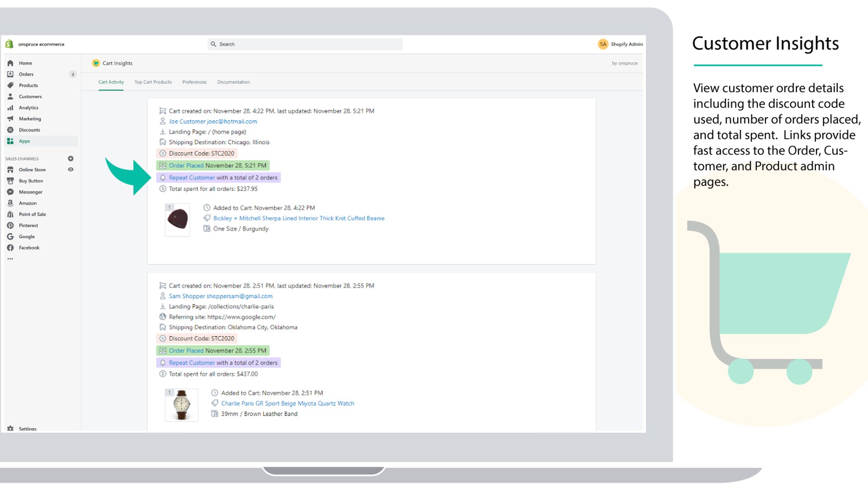Open the Bickley + Mitchell Beanie product link
The height and width of the screenshot is (488, 868).
click(x=299, y=218)
